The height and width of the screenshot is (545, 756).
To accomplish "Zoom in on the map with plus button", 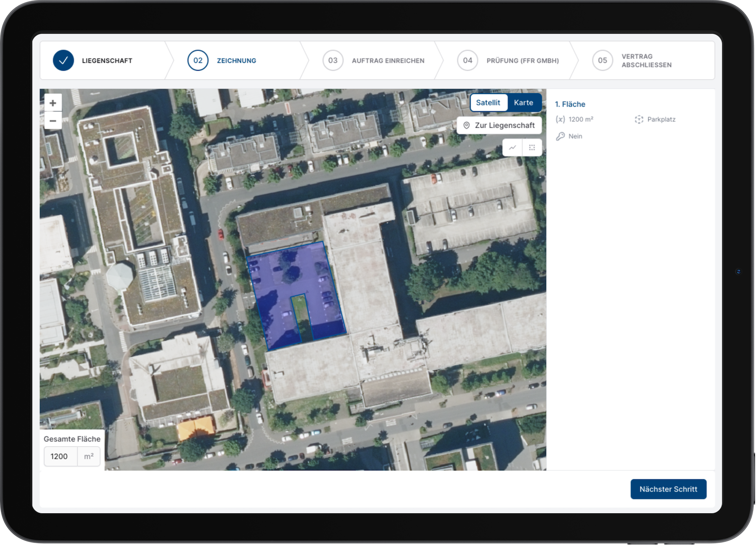I will 53,103.
